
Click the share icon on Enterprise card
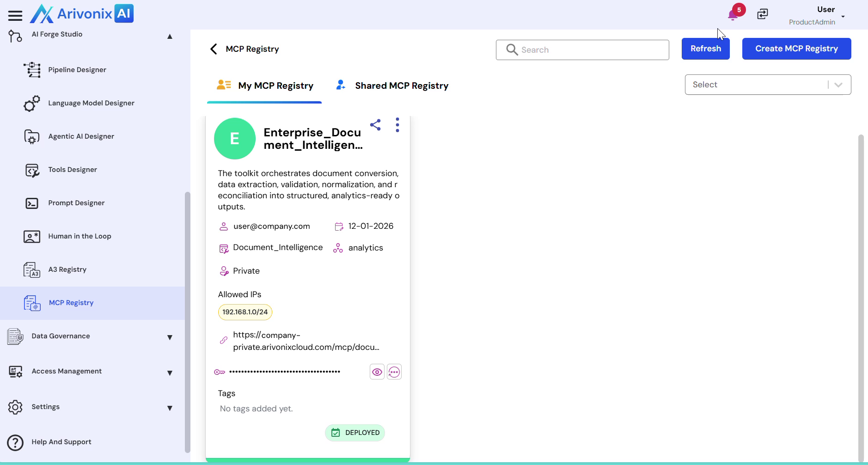tap(375, 125)
